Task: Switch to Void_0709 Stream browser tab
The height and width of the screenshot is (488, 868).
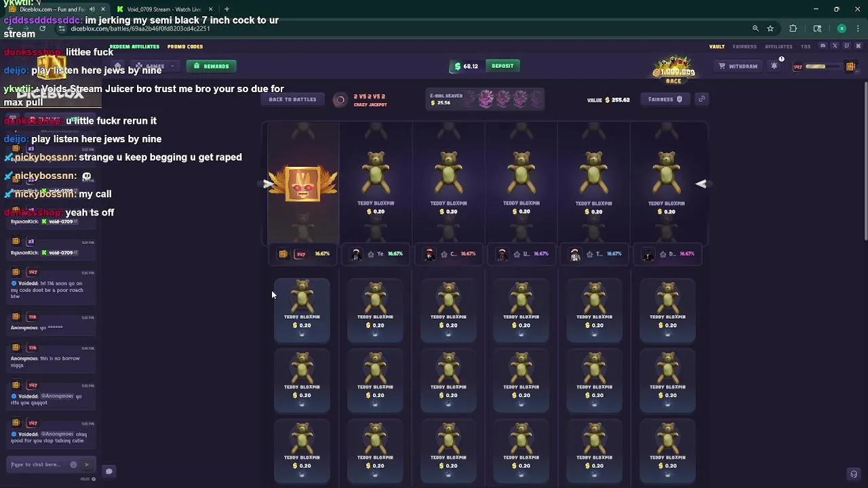Action: click(164, 9)
